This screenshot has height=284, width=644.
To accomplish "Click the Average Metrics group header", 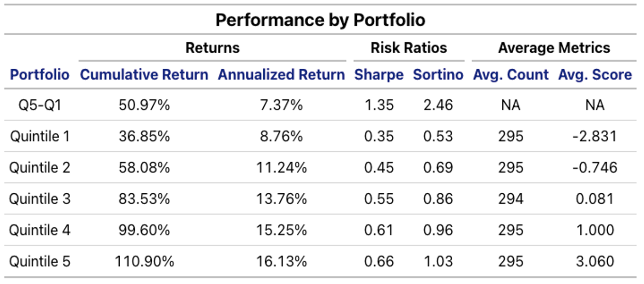I will (554, 48).
